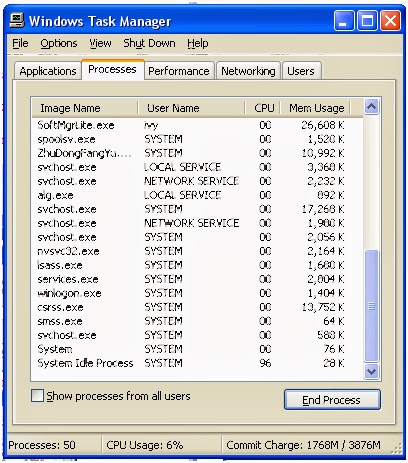Click the scrollbar up arrow
Image resolution: width=408 pixels, height=463 pixels.
point(371,107)
